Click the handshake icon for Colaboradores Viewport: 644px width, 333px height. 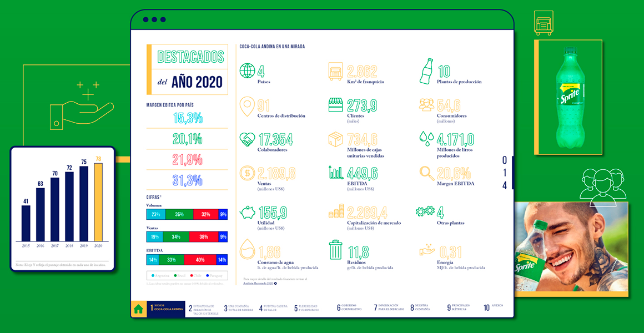pos(247,140)
